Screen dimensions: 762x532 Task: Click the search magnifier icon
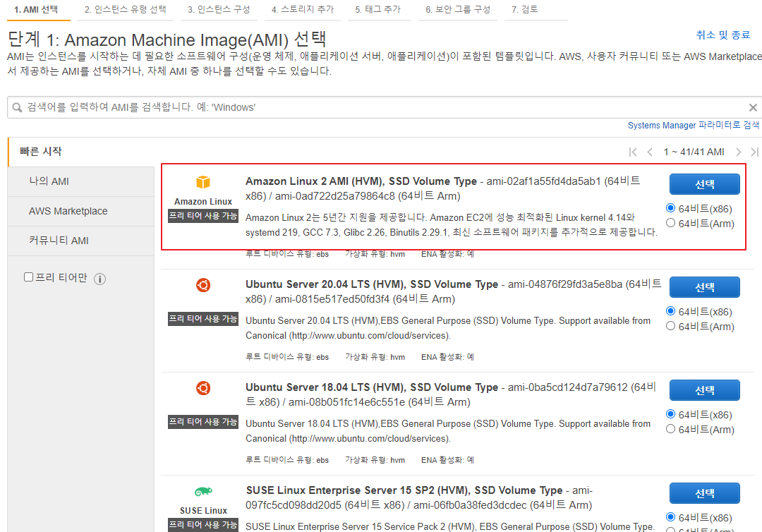tap(17, 107)
